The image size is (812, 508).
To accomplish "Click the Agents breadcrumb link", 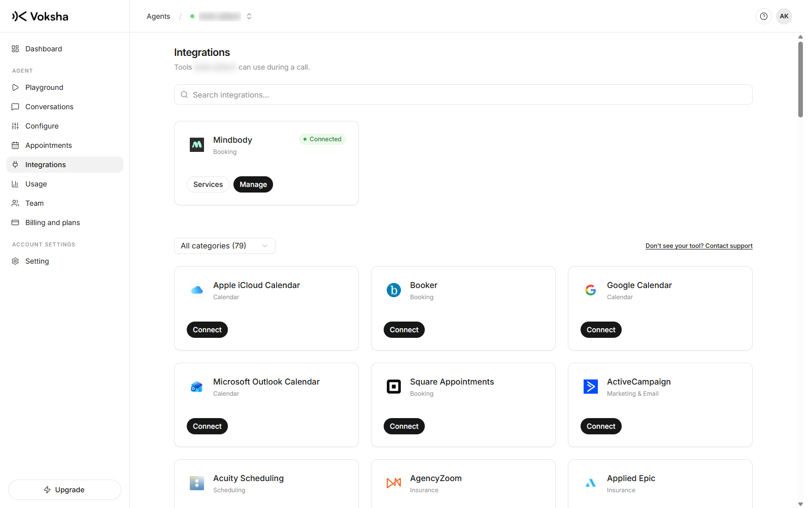I will 158,16.
